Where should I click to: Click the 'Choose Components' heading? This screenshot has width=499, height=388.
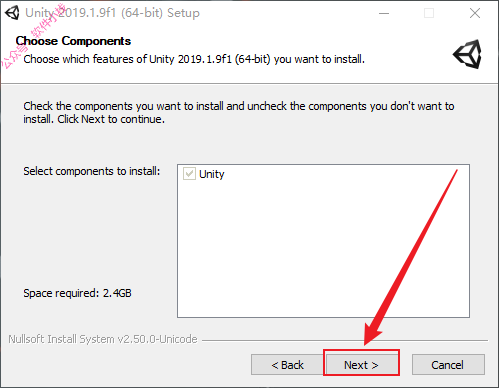point(73,41)
